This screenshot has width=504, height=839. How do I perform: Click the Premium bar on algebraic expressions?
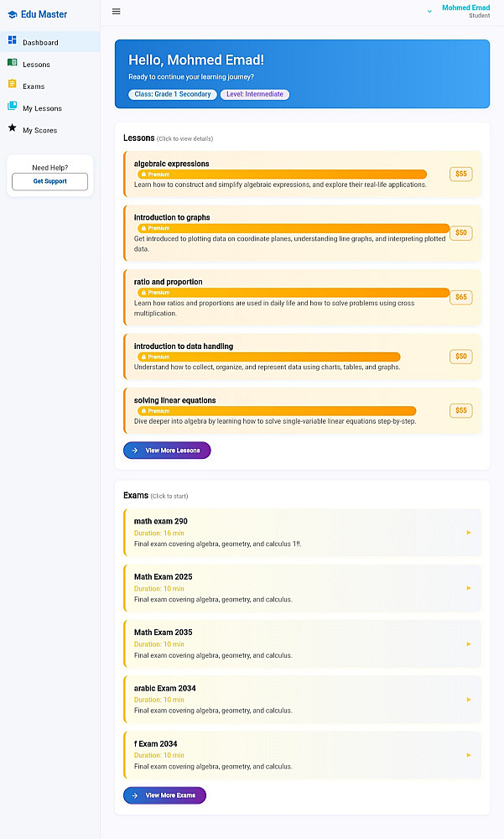pyautogui.click(x=282, y=175)
